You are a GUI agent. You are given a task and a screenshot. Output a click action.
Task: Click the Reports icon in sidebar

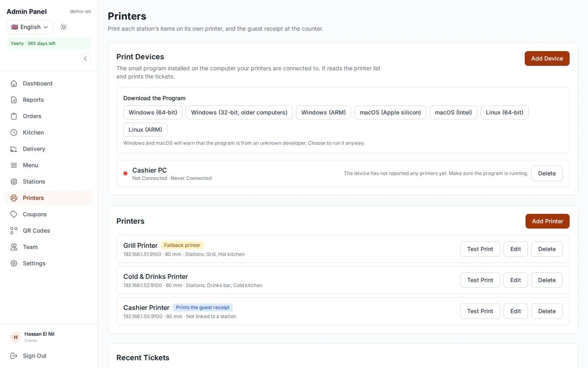pos(14,100)
